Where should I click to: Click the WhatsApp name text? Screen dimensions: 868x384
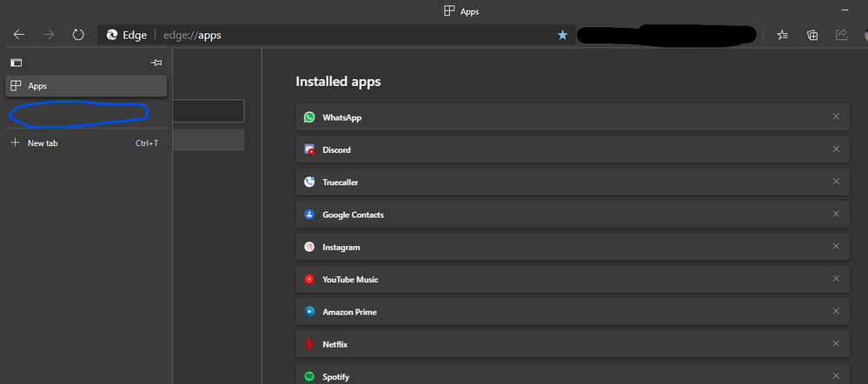click(342, 118)
